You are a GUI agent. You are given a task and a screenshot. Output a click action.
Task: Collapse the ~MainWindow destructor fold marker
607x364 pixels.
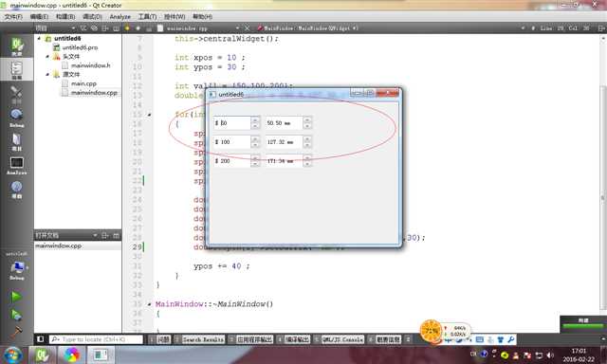[x=149, y=304]
